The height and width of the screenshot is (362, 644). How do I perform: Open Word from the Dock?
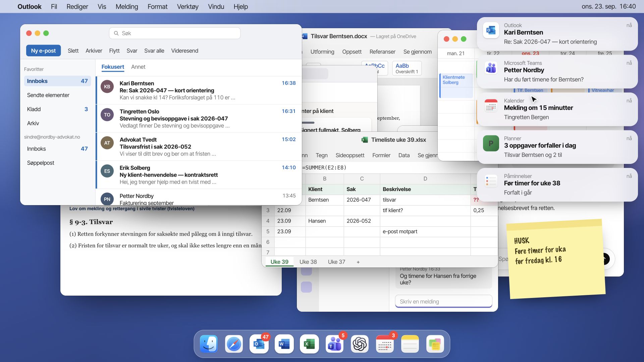tap(284, 344)
